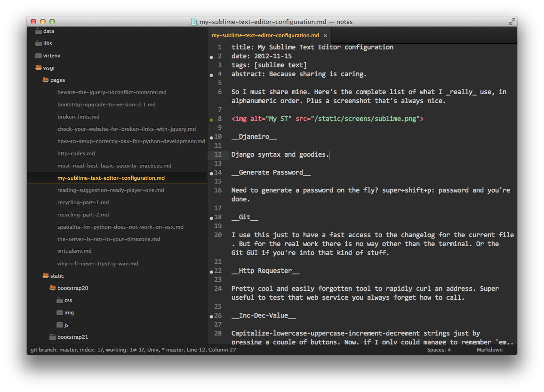This screenshot has width=544, height=392.
Task: Click the css folder icon
Action: [59, 300]
